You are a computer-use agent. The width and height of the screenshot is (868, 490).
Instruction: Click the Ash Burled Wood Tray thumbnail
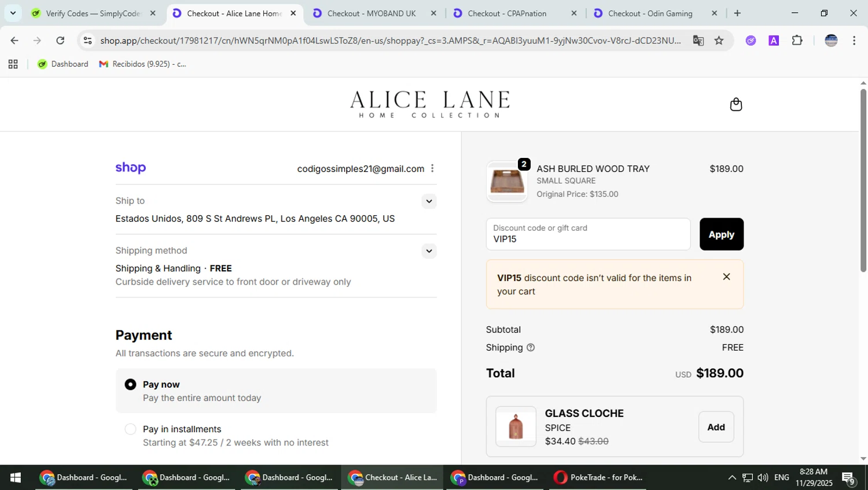[x=507, y=182]
